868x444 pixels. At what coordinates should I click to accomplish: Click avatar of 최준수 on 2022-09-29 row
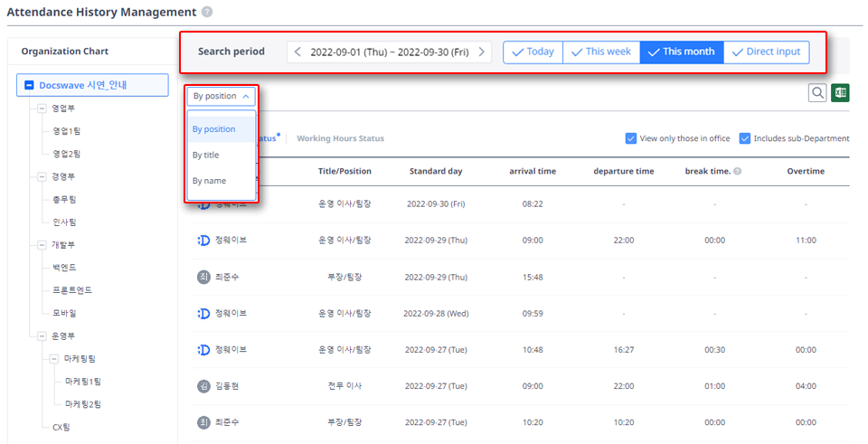coord(203,277)
